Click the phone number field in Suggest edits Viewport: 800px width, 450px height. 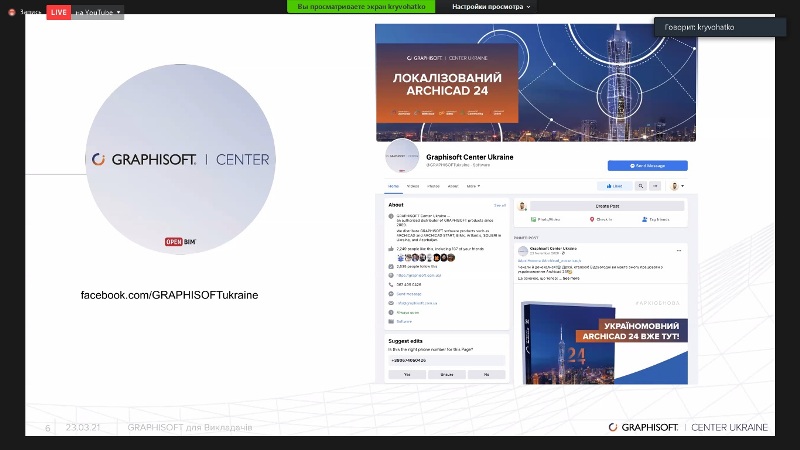point(446,360)
